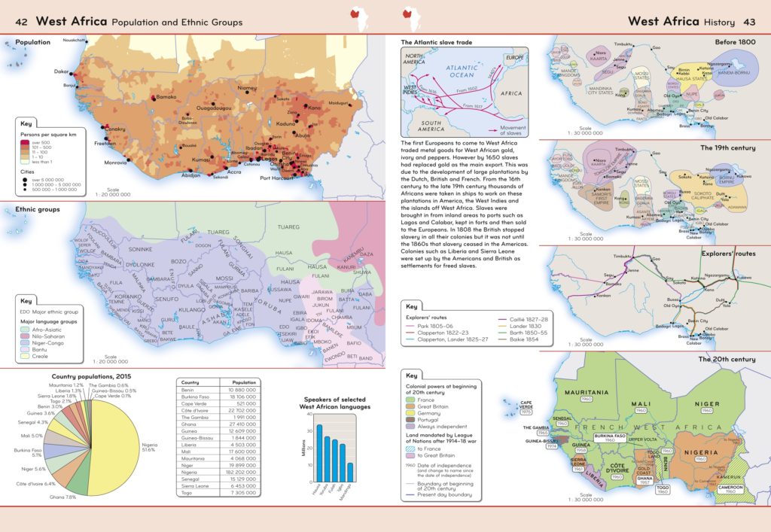Click the 'West Africa History' heading

(681, 22)
